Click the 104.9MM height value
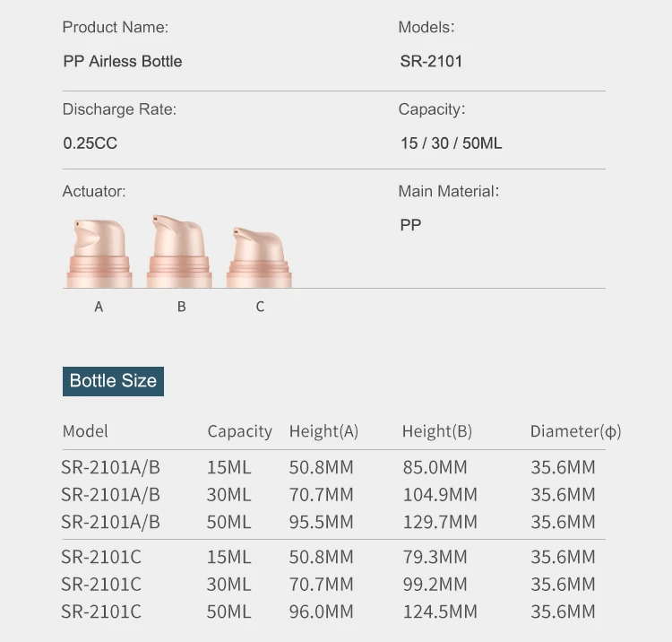This screenshot has height=642, width=672. [x=439, y=495]
